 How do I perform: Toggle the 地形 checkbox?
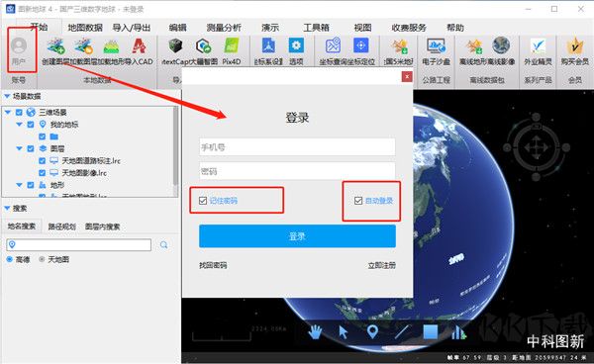[31, 185]
